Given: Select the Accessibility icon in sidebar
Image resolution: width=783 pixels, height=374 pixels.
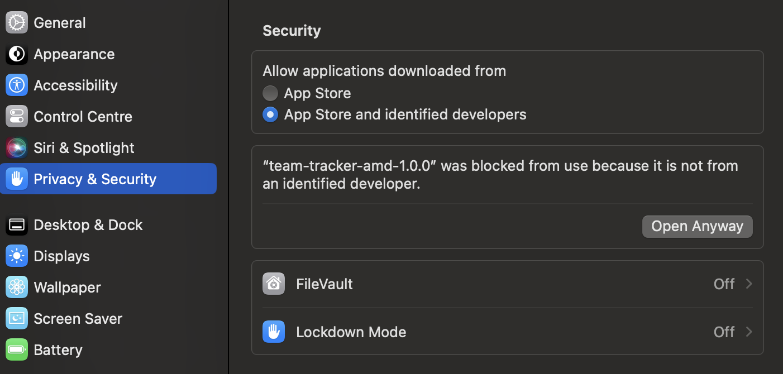Looking at the screenshot, I should 16,85.
